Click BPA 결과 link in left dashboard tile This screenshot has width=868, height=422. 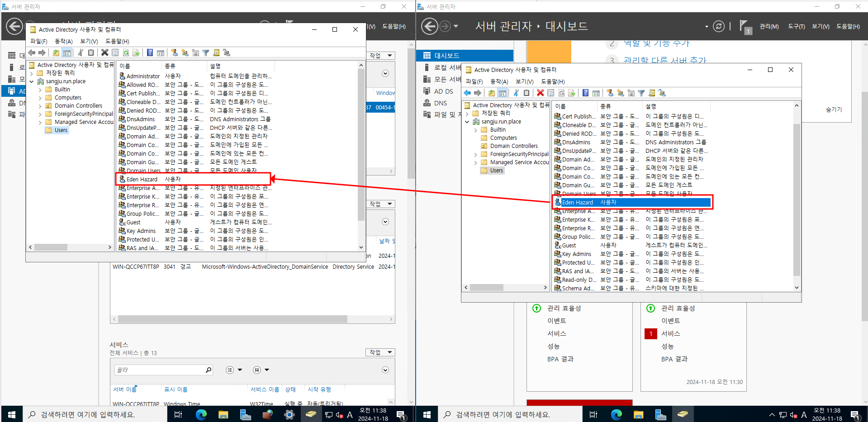(560, 359)
